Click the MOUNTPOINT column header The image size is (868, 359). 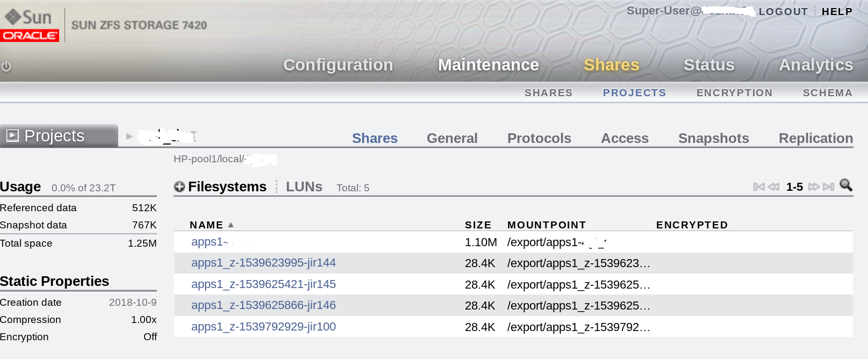pos(547,225)
